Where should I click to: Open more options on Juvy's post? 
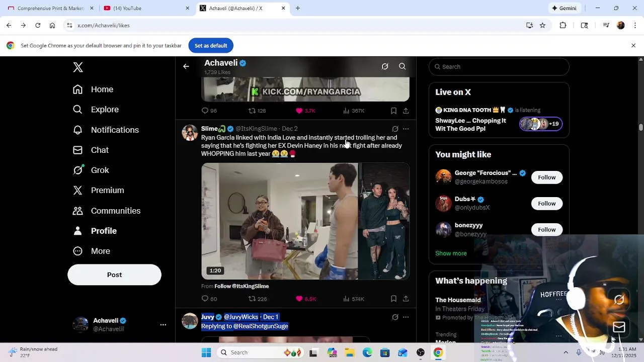click(406, 317)
